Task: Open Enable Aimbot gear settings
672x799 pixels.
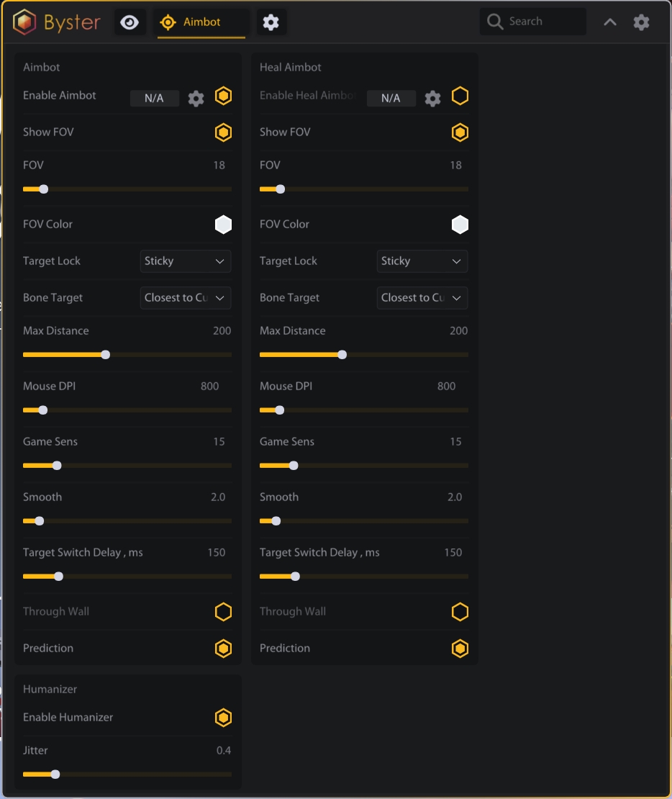Action: [196, 99]
